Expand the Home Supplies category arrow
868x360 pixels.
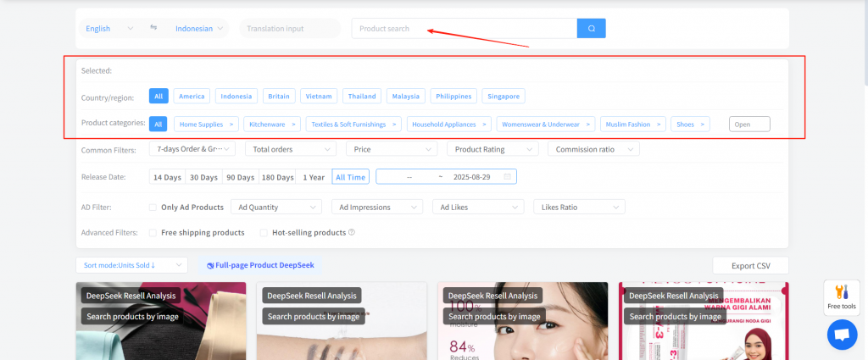tap(232, 125)
